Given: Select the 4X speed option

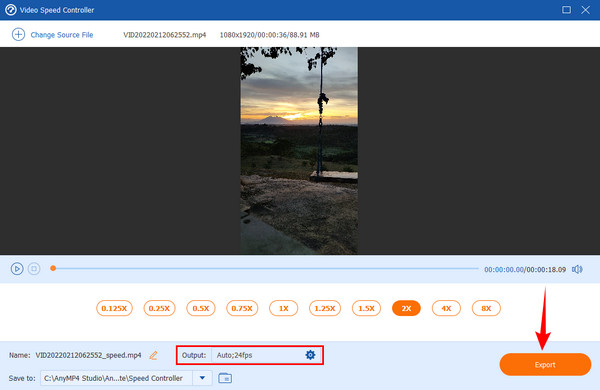Looking at the screenshot, I should (x=446, y=308).
